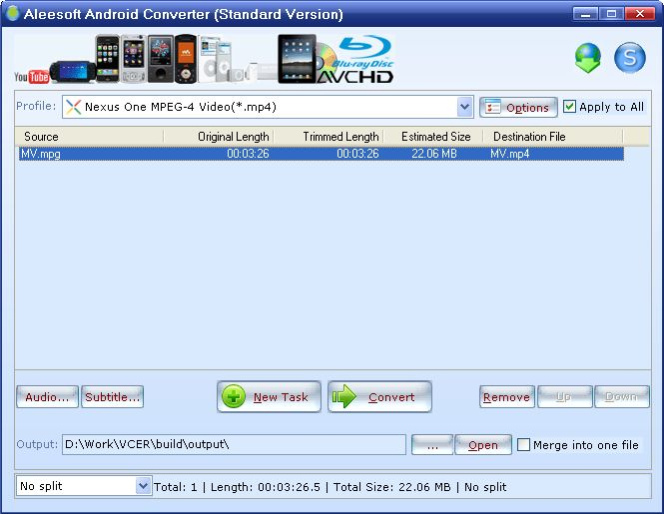This screenshot has width=664, height=514.
Task: Close the Aleesoft Android Converter window
Action: point(640,14)
